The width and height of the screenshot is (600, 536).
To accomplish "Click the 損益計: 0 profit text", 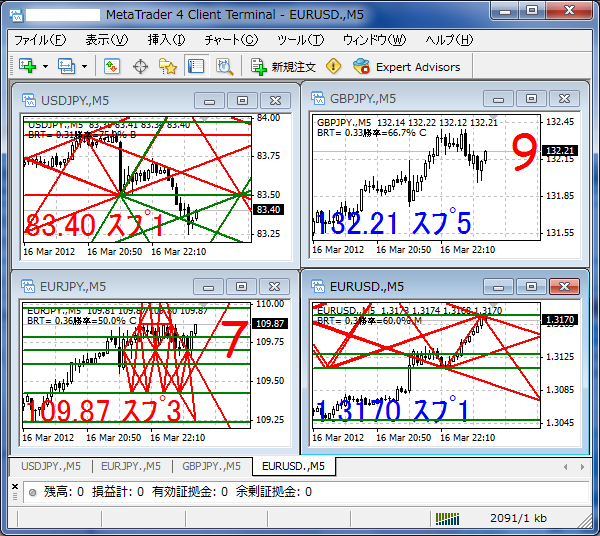I will click(x=118, y=492).
